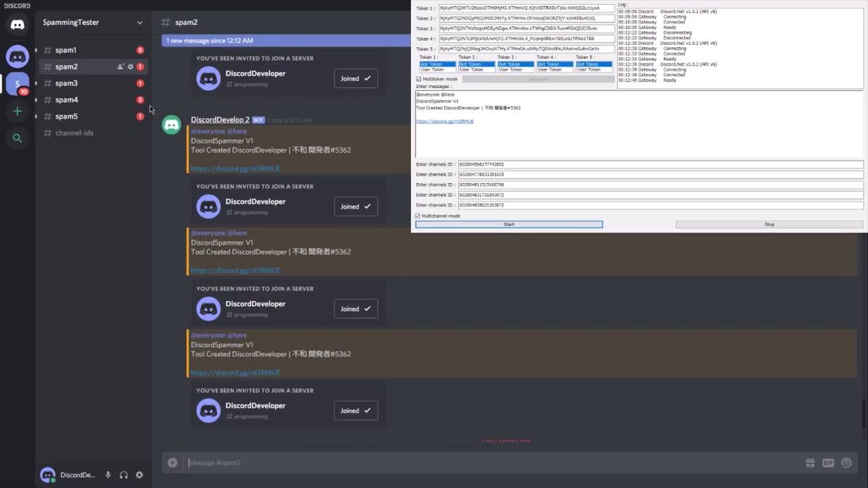Toggle Multitoken mode checkbox
Viewport: 868px width, 488px height.
pos(418,79)
